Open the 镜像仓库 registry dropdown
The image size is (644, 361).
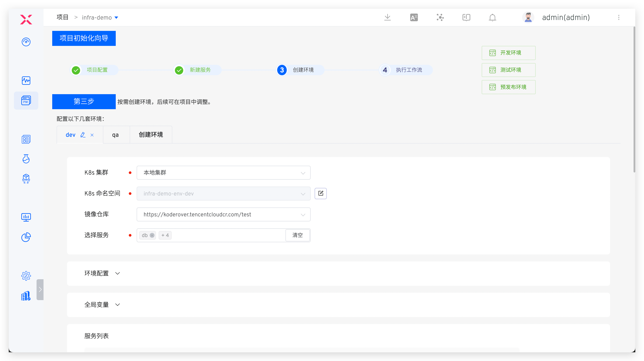point(223,214)
